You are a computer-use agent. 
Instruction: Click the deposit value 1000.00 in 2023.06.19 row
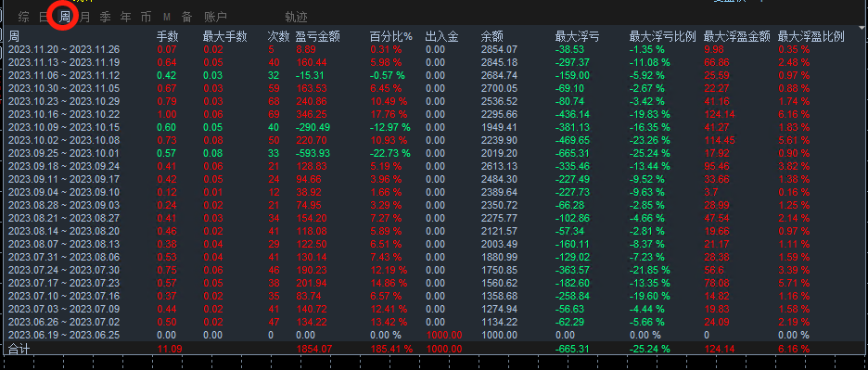444,335
